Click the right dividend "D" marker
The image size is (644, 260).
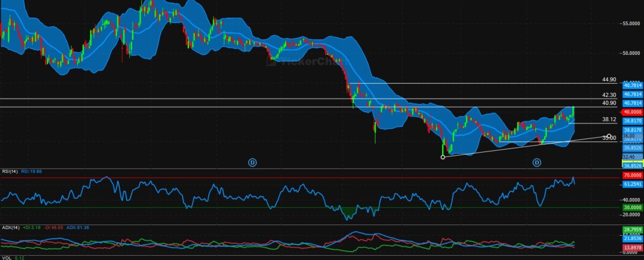tap(536, 162)
